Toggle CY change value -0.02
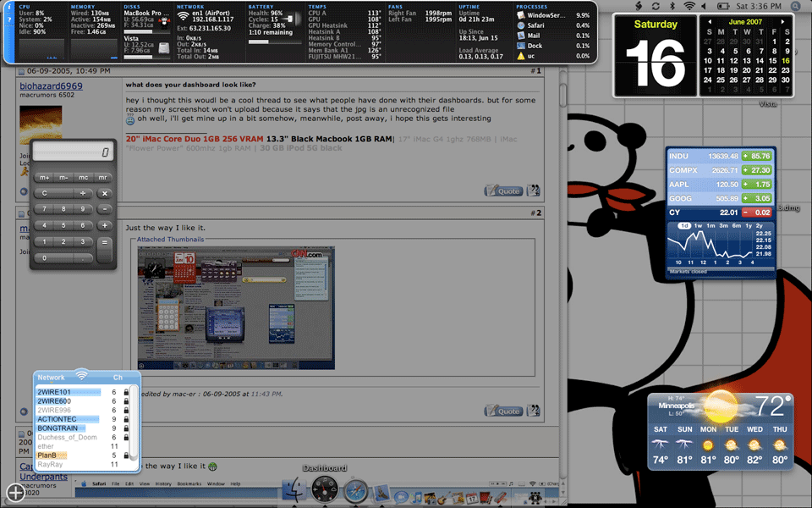Screen dimensions: 812x508 click(x=756, y=213)
